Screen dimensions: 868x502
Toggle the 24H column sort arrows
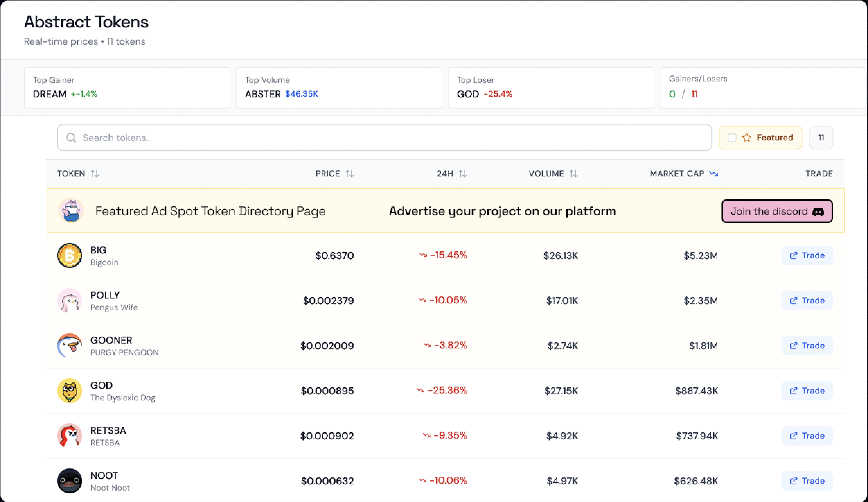click(x=463, y=173)
